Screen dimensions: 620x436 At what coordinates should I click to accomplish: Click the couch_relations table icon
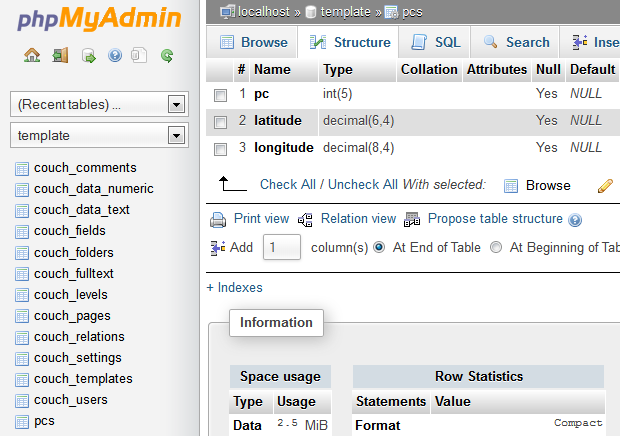click(22, 338)
